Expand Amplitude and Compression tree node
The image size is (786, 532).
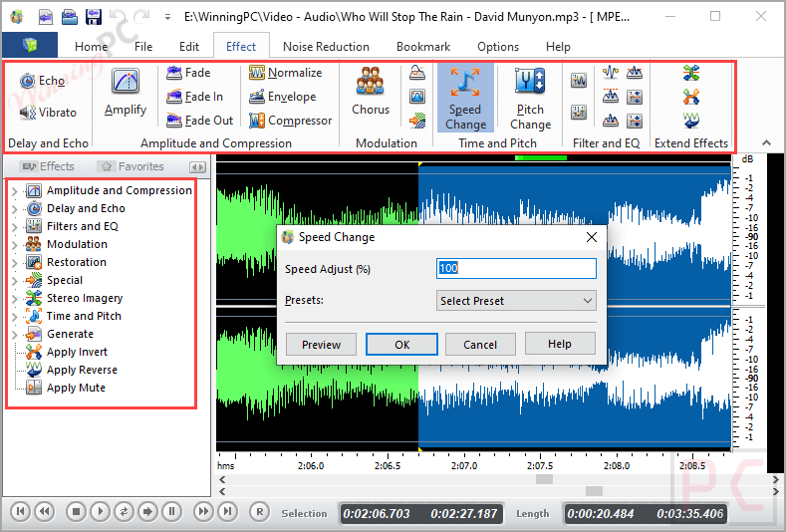pos(15,191)
